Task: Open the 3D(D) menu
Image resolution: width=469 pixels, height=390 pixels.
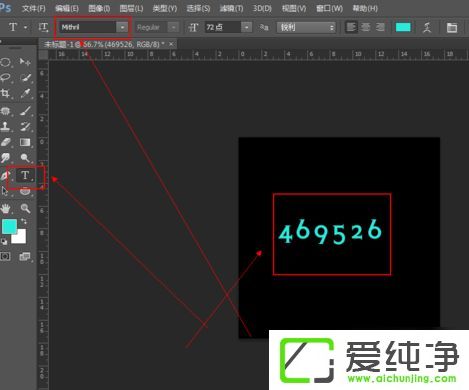Action: coord(262,8)
